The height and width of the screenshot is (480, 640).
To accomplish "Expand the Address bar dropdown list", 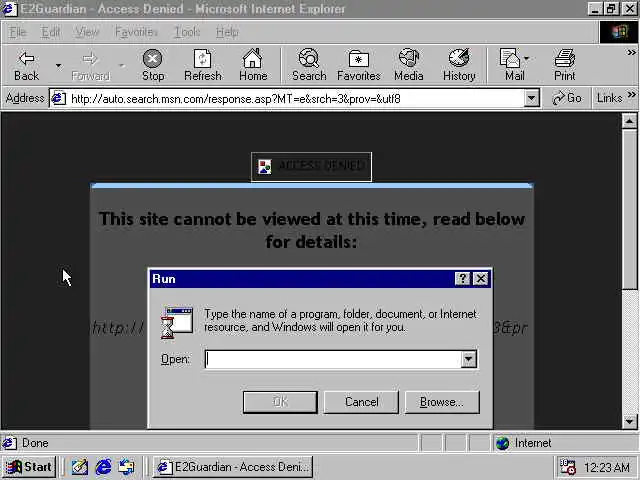I will click(531, 98).
